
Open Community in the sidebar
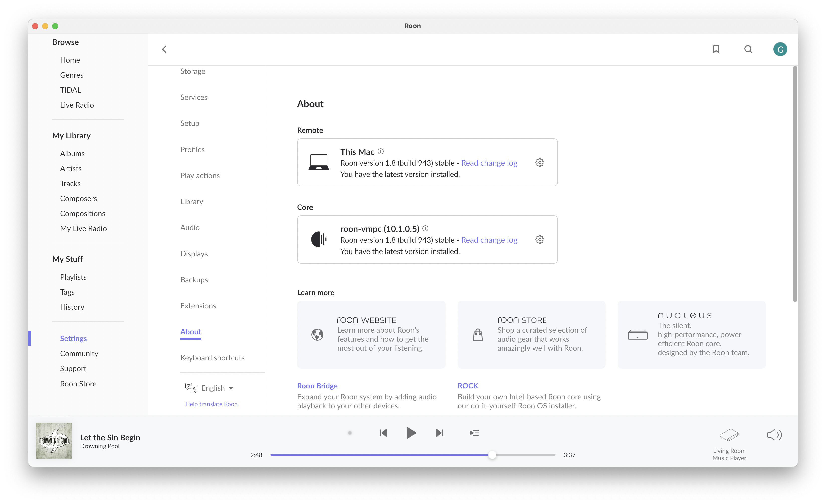click(x=79, y=353)
